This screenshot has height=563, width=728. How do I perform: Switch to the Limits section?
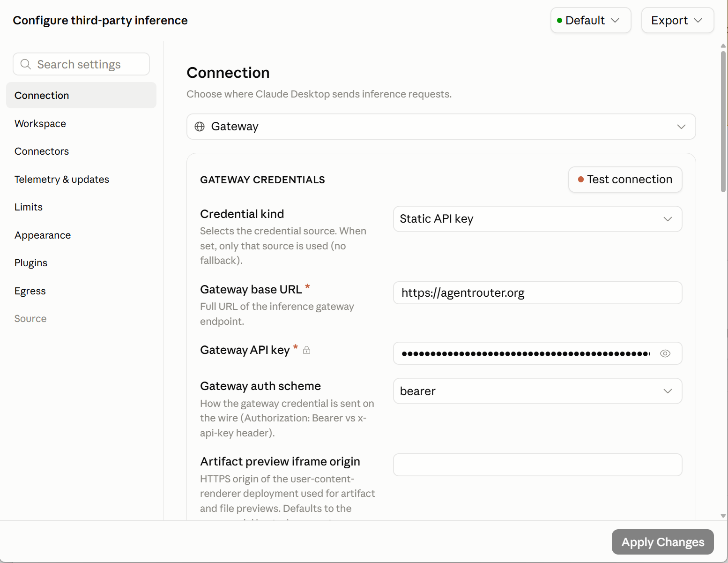81,207
